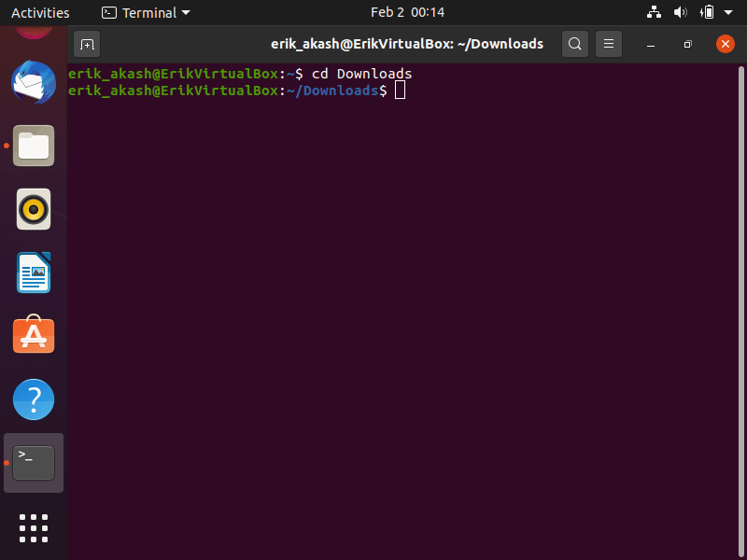Open Thunderbird Mail from the dock
This screenshot has height=560, width=747.
point(34,83)
